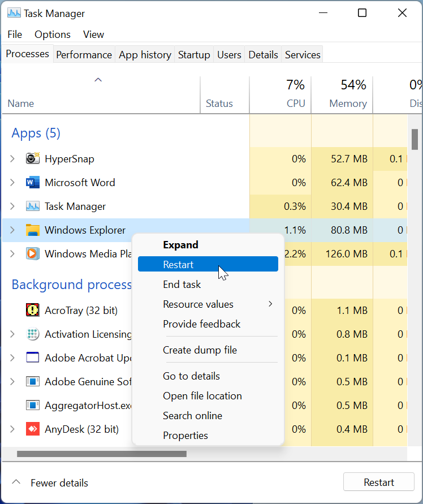
Task: Click the Windows Media Player icon
Action: coord(32,253)
